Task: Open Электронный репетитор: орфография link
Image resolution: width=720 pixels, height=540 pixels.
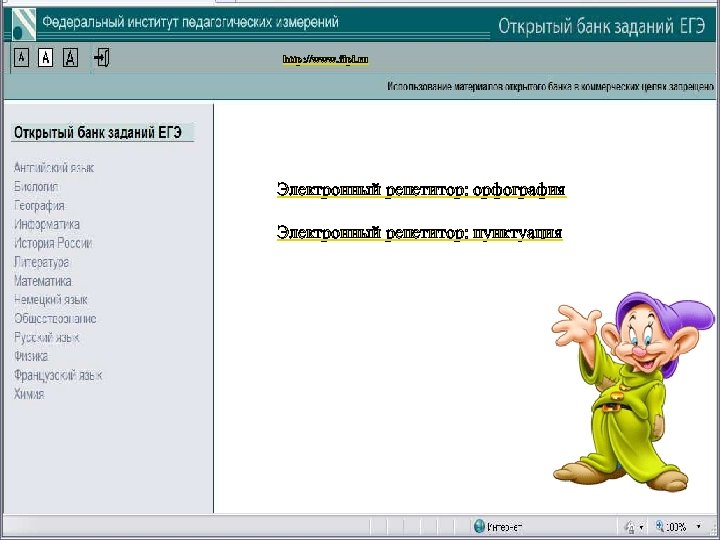Action: [x=421, y=189]
